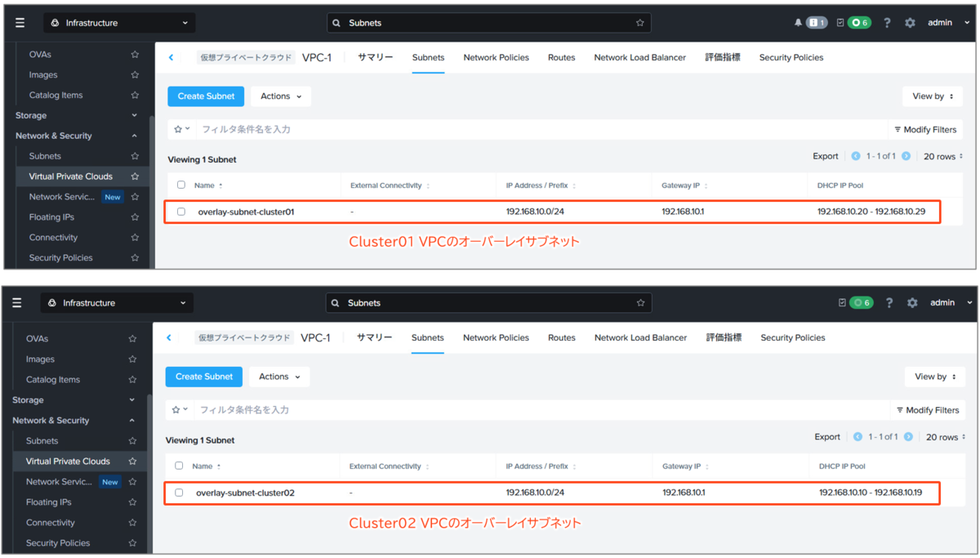This screenshot has height=558, width=980.
Task: Switch to 評価指標 tab in the bottom window
Action: 724,337
